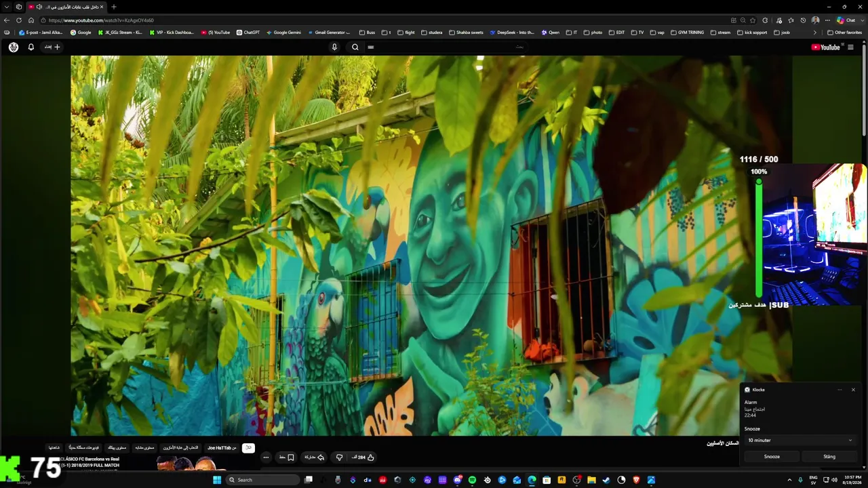
Task: Open Steam from the taskbar
Action: (606, 480)
